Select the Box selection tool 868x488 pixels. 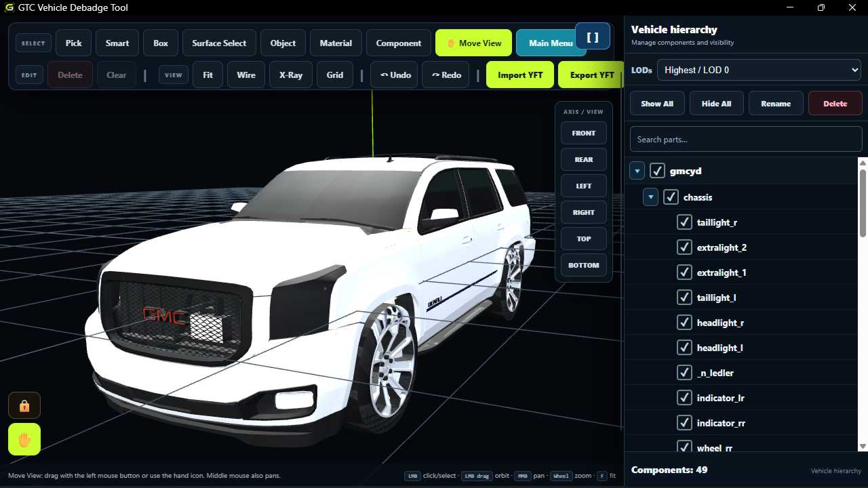pyautogui.click(x=161, y=43)
